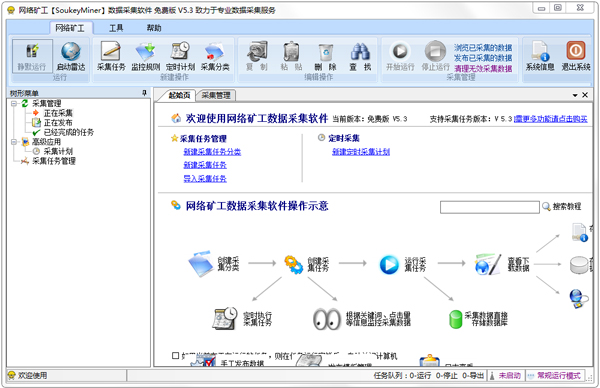Click the pin icon on 树形菜单 panel

(144, 93)
